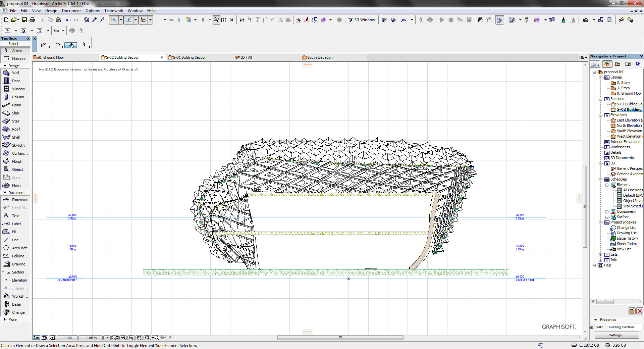Switch to the South Elevation tab
Viewport: 644px width, 349px height.
pyautogui.click(x=320, y=57)
